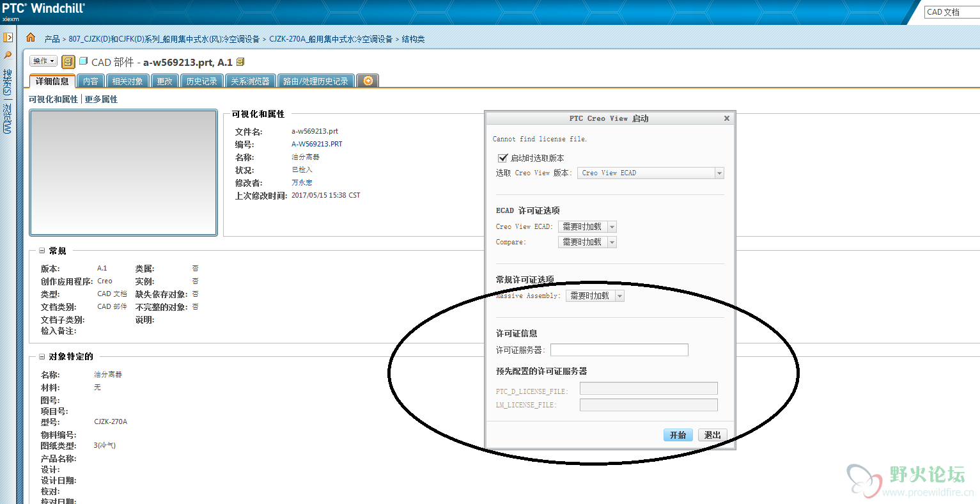This screenshot has height=504, width=980.
Task: Open the CAD 文档 search type box
Action: click(952, 12)
